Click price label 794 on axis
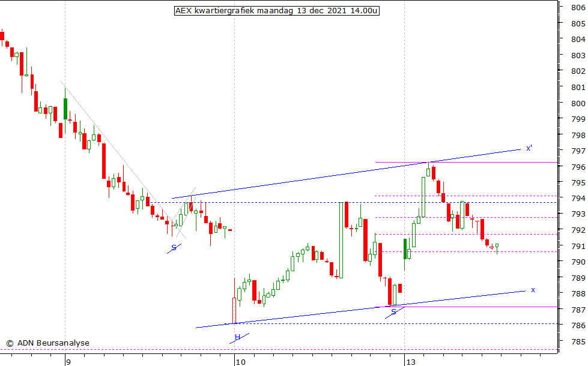Screen dimensions: 588x366 click(578, 198)
